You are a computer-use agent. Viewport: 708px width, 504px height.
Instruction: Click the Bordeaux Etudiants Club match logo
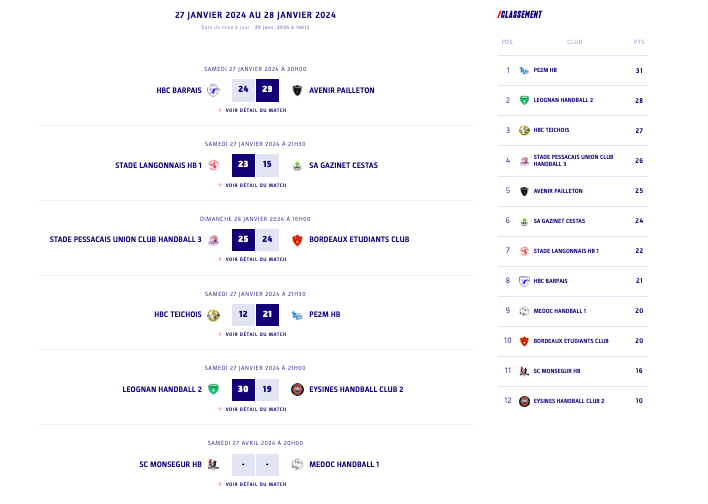click(x=297, y=240)
